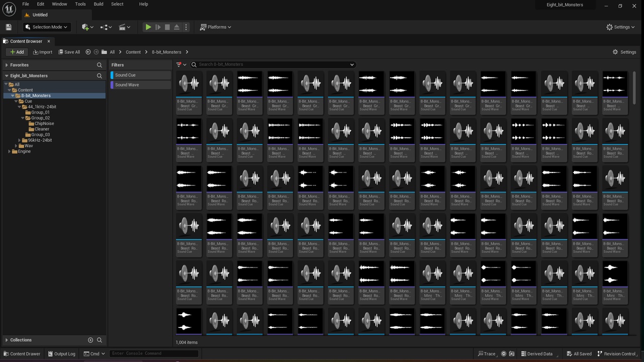This screenshot has height=362, width=644.
Task: Open the Window menu
Action: pyautogui.click(x=59, y=4)
